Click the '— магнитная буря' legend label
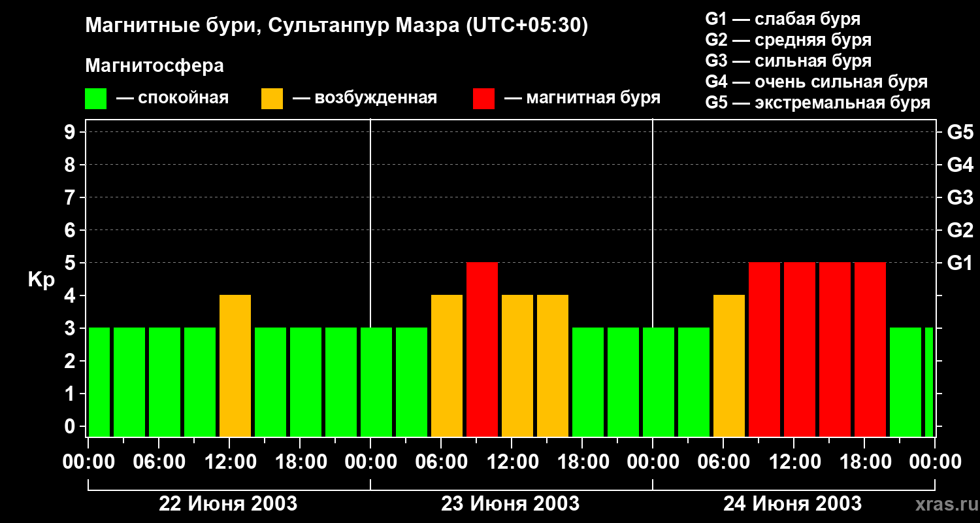 583,99
